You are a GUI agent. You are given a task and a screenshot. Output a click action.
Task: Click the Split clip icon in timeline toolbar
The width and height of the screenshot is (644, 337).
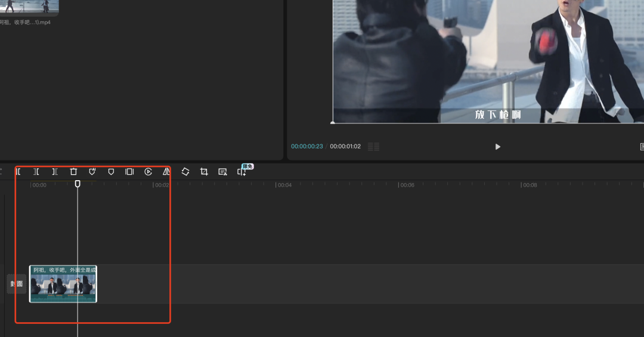pos(18,172)
